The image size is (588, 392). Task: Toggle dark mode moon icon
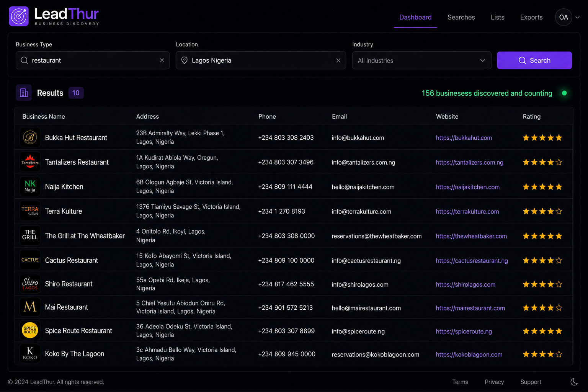click(x=574, y=382)
